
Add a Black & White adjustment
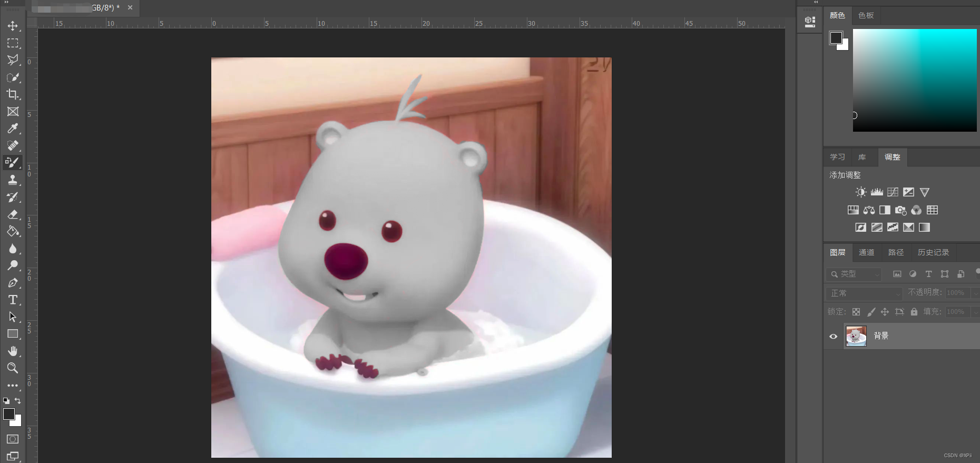(x=885, y=210)
